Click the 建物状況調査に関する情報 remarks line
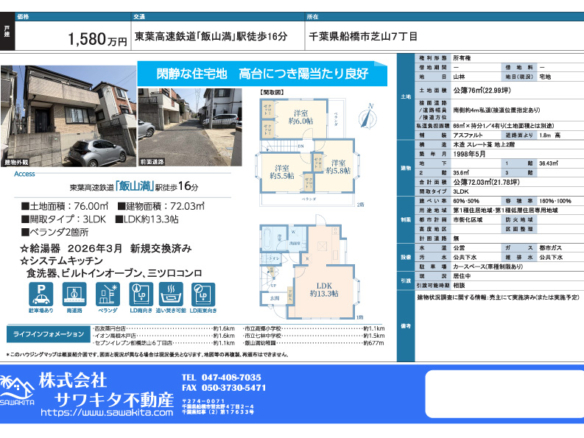 498,298
